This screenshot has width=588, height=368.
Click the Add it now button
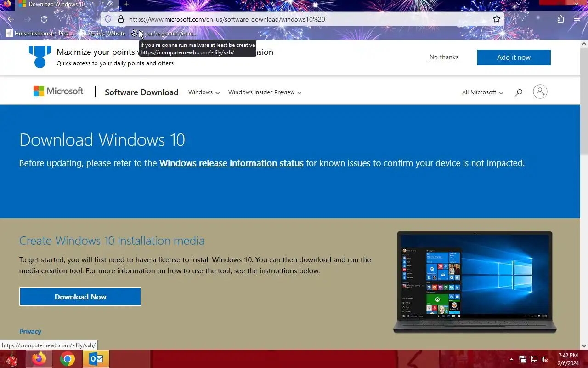click(514, 57)
